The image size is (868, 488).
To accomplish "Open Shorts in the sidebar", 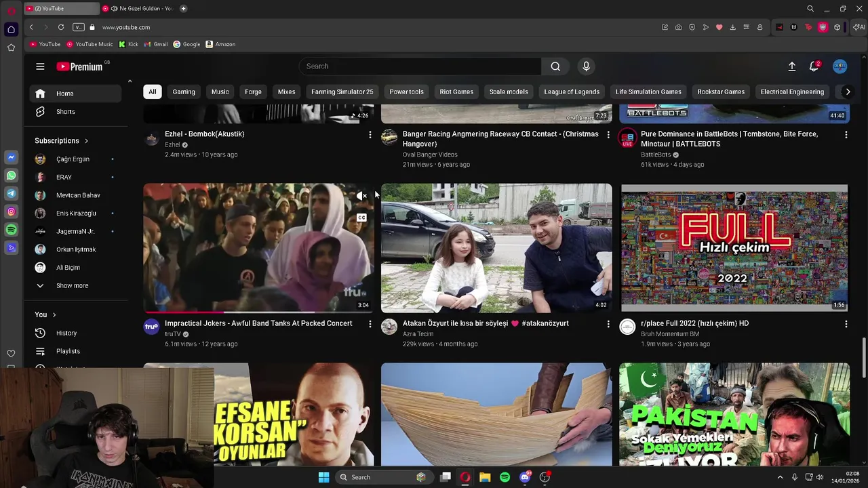I will click(75, 112).
